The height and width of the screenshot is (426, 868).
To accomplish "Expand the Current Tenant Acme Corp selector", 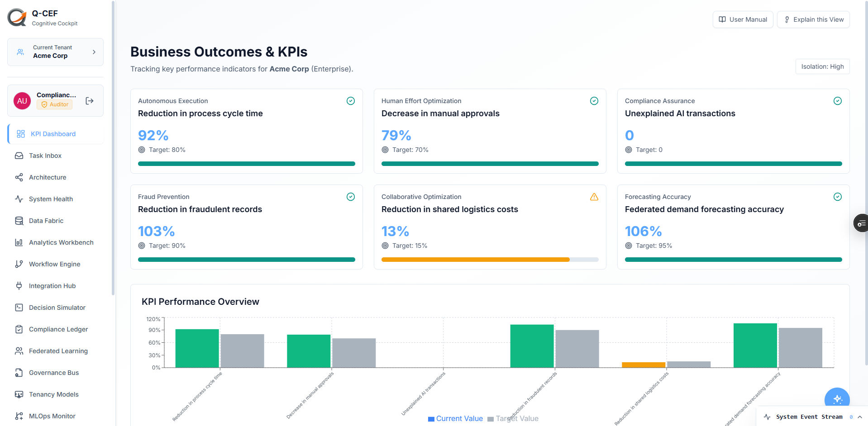I will tap(55, 52).
